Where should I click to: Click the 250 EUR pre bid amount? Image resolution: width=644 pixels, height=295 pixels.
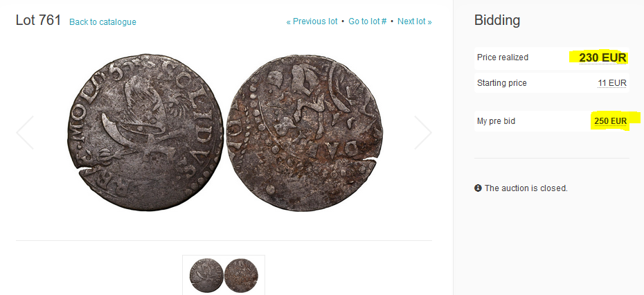(610, 121)
